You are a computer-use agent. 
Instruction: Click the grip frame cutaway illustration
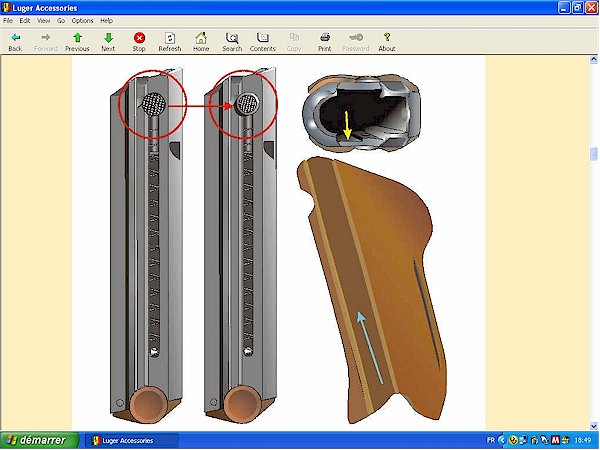(x=362, y=112)
